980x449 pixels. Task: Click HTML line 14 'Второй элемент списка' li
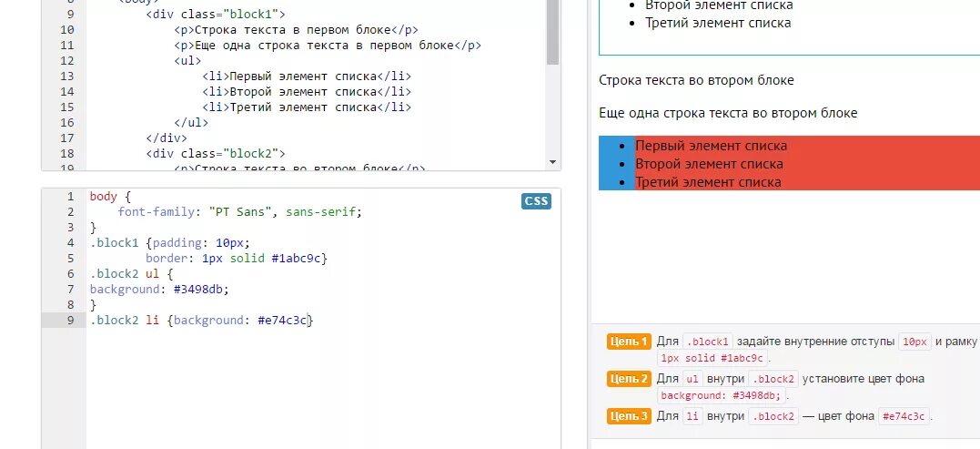(x=307, y=92)
